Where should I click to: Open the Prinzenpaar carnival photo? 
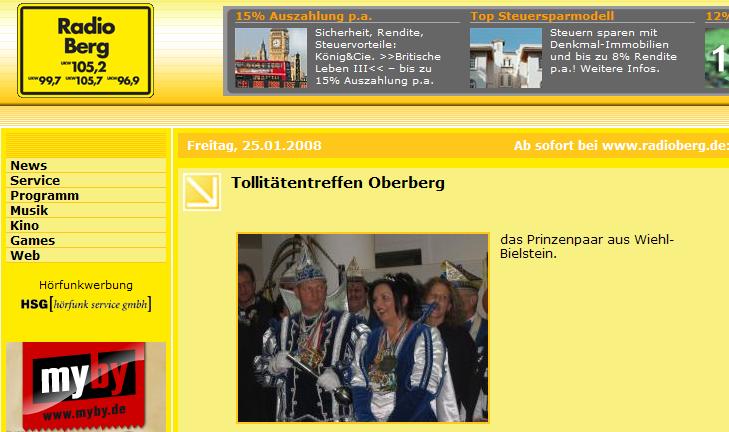[x=363, y=328]
